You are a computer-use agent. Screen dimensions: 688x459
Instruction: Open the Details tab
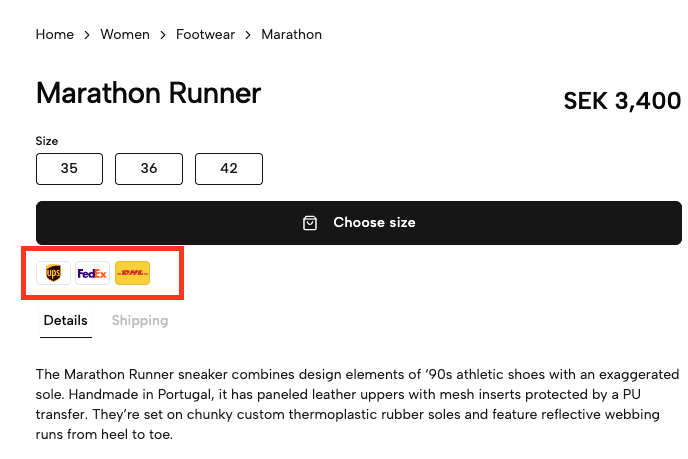[x=66, y=321]
